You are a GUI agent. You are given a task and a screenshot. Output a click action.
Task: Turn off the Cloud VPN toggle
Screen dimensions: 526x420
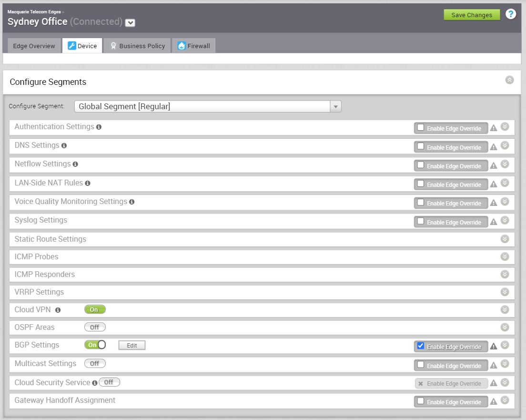pyautogui.click(x=95, y=309)
